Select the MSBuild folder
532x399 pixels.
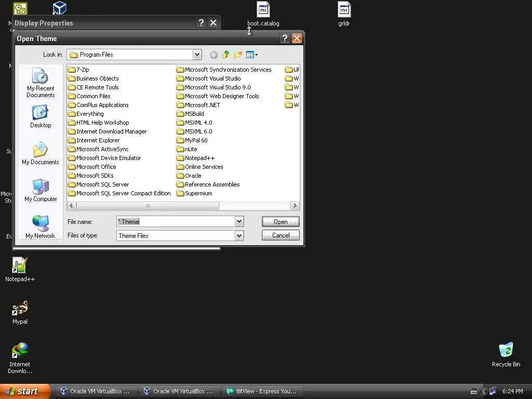[190, 114]
